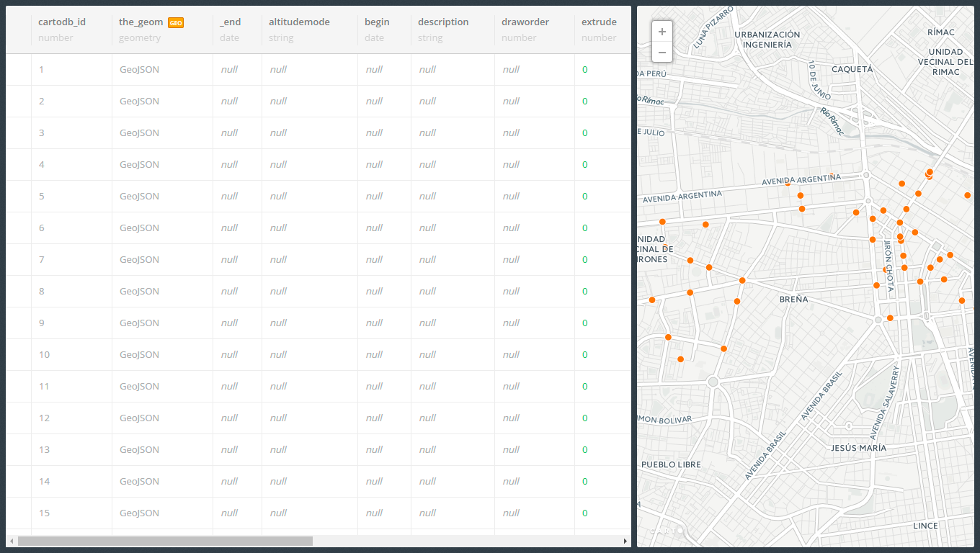Select the altitudemode column header
Viewport: 980px width, 553px height.
pos(299,22)
